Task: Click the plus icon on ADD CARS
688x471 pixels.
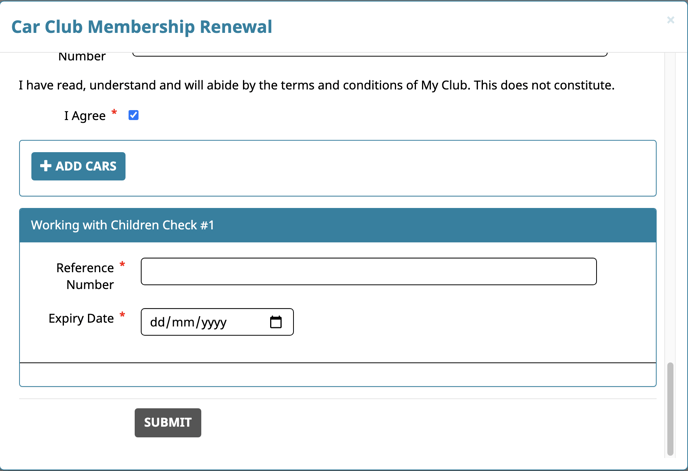Action: pos(46,166)
